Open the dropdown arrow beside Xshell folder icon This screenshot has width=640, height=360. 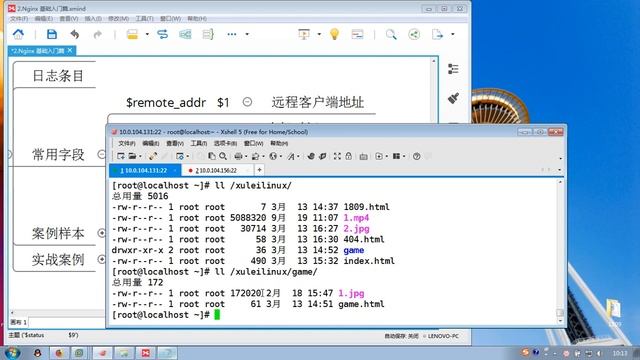(140, 156)
